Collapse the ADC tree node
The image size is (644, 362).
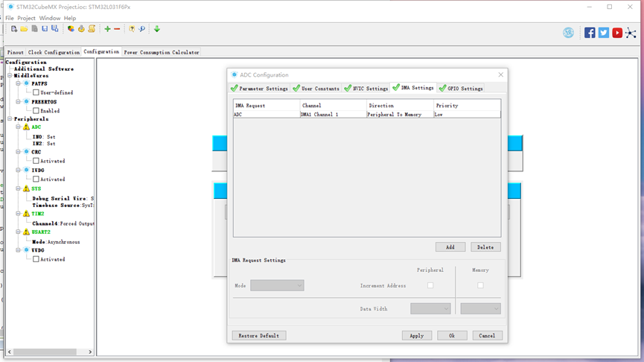coord(18,127)
